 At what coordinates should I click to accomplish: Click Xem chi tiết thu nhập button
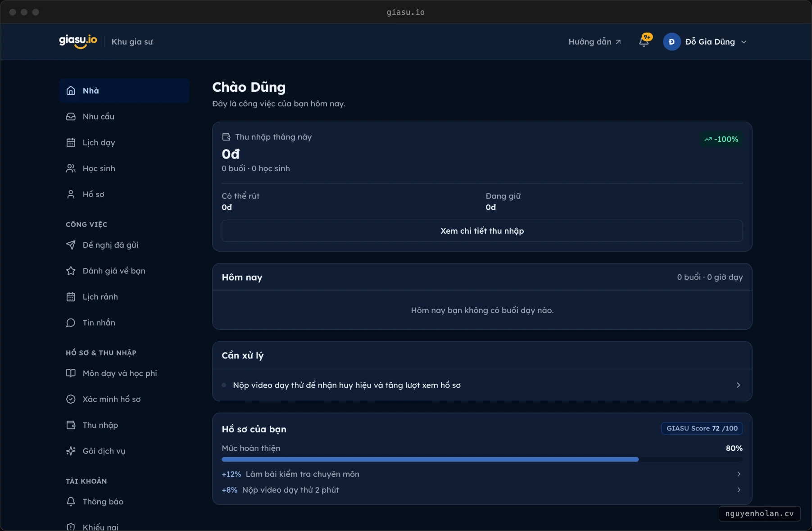pos(482,231)
